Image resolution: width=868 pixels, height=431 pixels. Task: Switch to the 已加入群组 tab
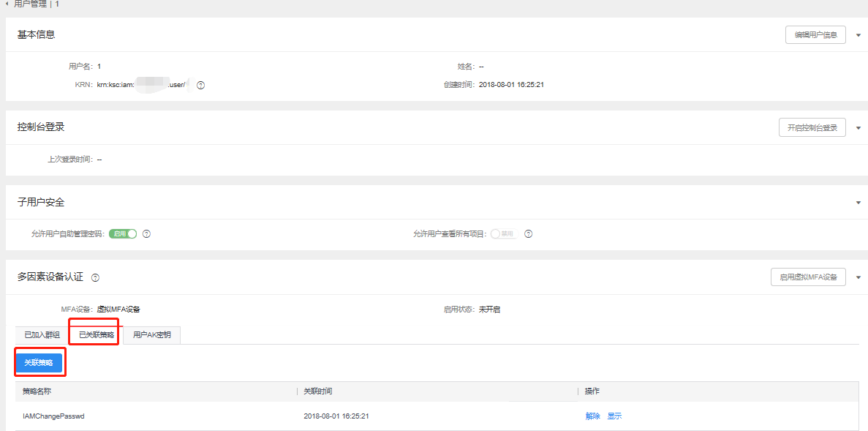tap(42, 335)
